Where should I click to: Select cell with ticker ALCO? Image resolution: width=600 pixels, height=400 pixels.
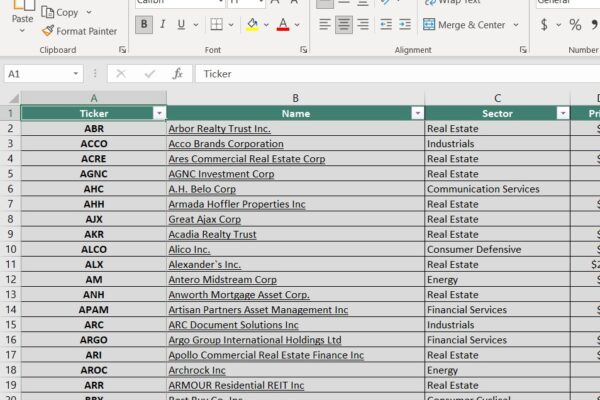94,249
